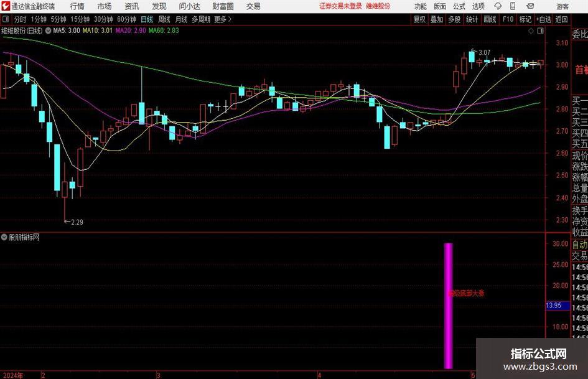Click the month 4 marker on time axis
Screen dimensions: 588x379
tap(319, 375)
